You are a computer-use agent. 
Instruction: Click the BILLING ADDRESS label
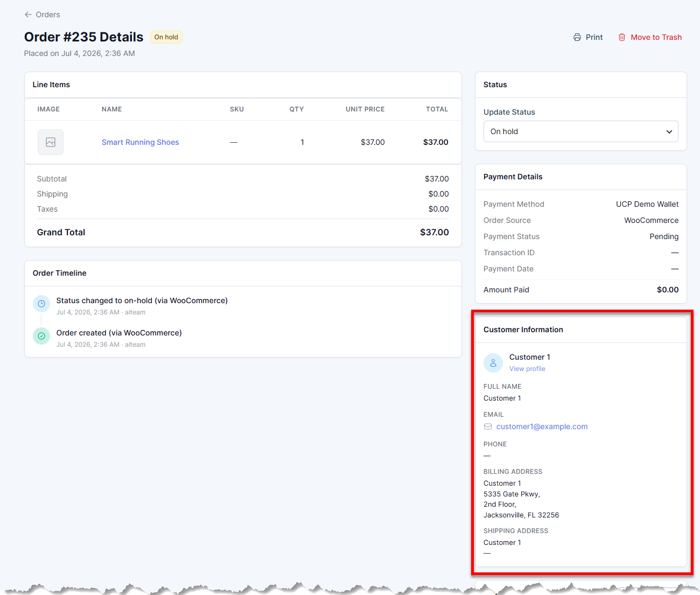click(513, 472)
